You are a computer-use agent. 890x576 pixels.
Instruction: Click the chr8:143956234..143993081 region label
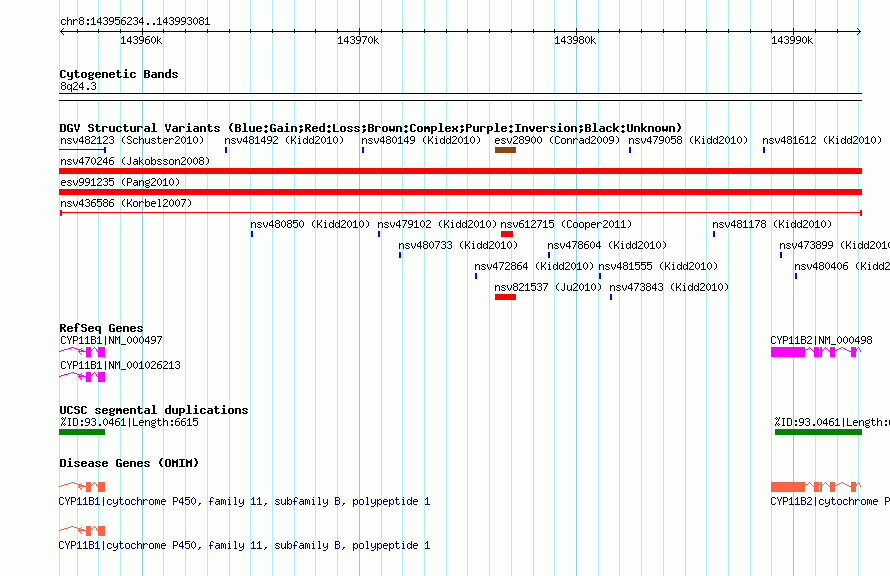(x=135, y=22)
